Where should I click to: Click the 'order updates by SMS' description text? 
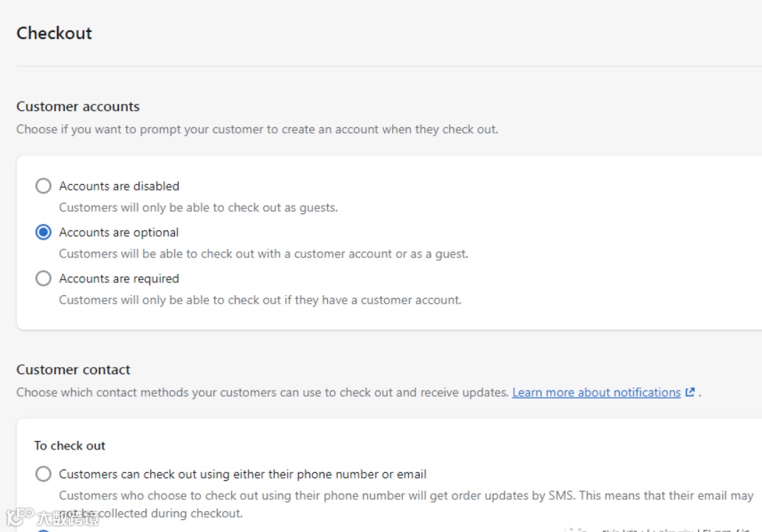coord(406,496)
